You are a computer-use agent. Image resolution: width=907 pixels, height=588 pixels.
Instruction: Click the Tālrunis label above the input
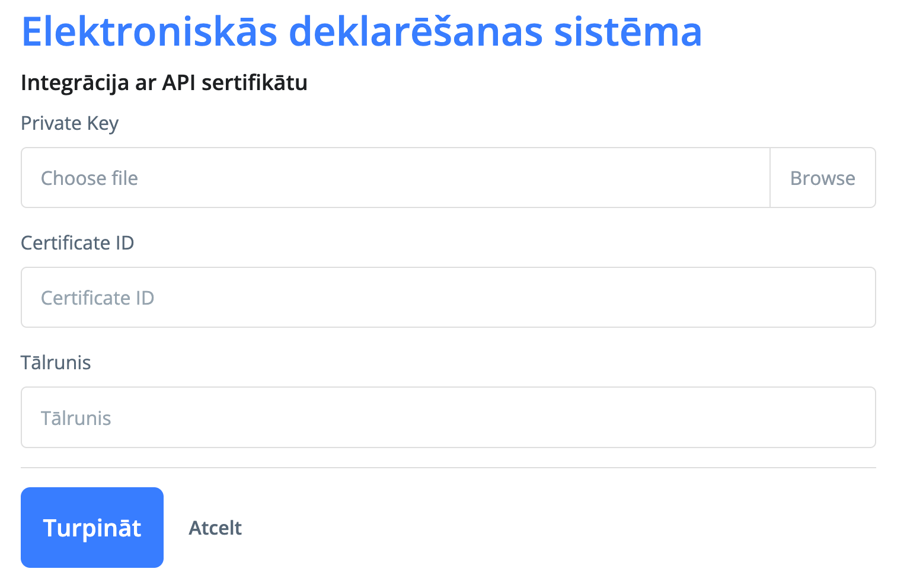click(56, 363)
